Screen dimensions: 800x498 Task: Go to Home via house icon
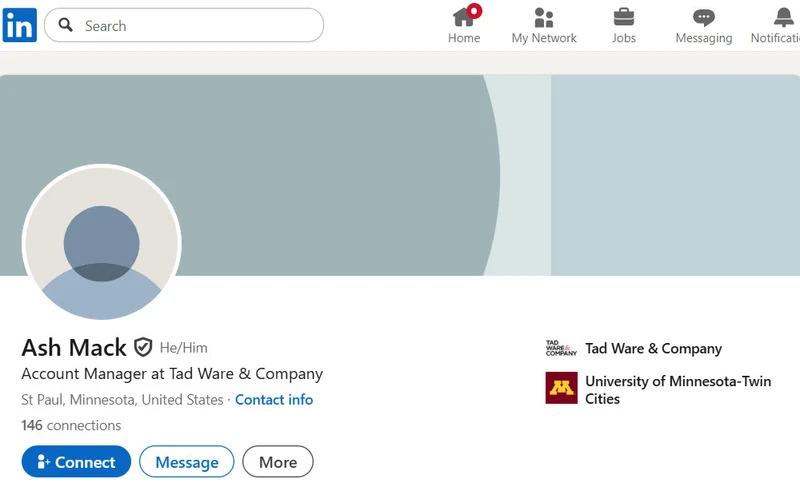464,17
